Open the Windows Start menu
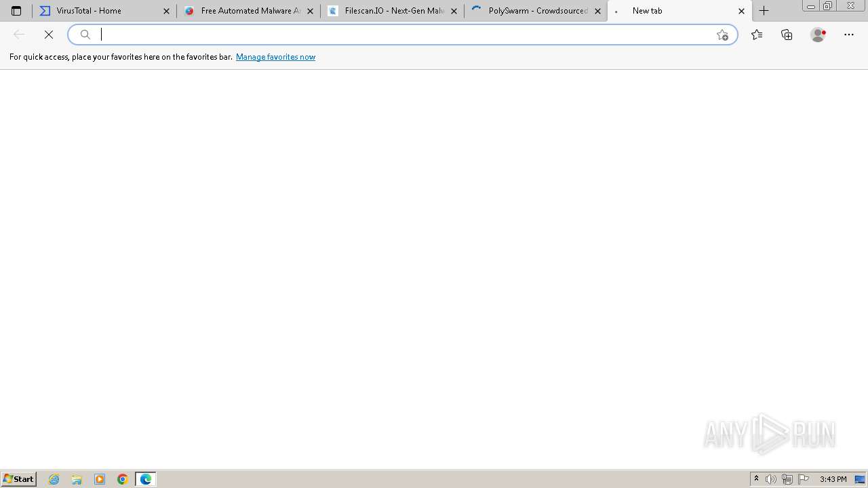Image resolution: width=868 pixels, height=488 pixels. click(x=19, y=479)
